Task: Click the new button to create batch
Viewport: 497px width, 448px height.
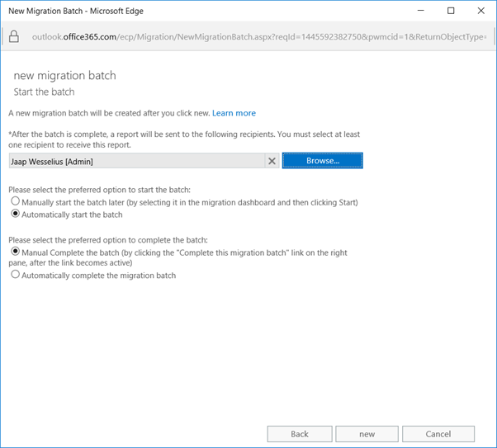Action: coord(367,434)
